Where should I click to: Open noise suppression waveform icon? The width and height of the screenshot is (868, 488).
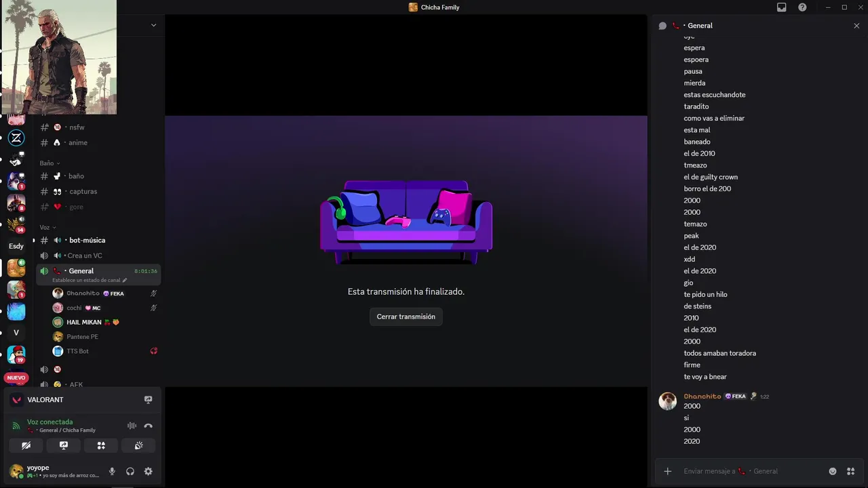(x=132, y=426)
